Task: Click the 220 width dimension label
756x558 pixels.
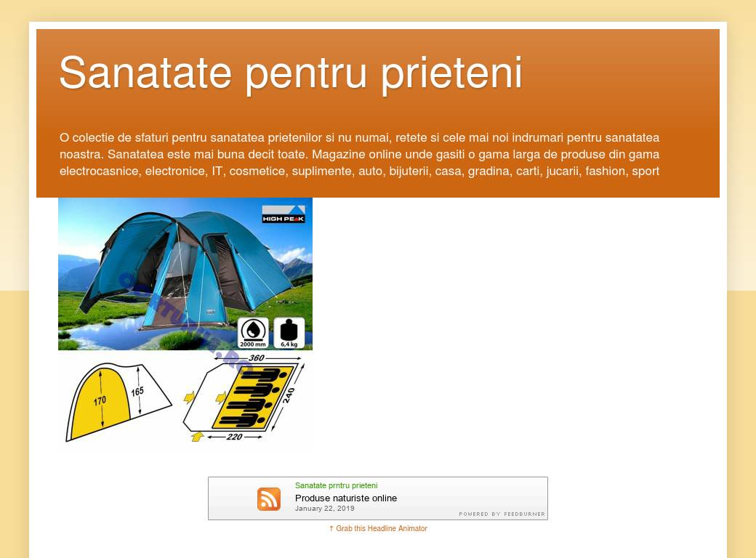Action: (x=234, y=437)
